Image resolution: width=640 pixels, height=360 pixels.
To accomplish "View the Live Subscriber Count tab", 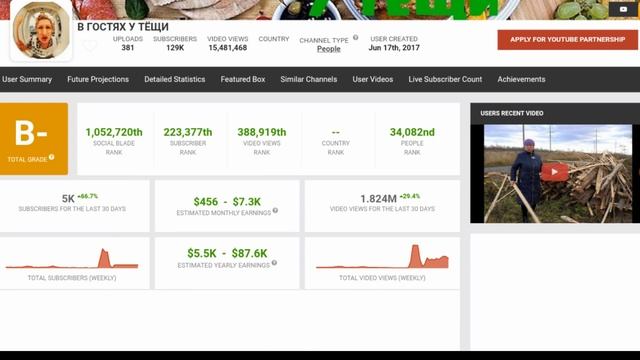I will point(445,79).
